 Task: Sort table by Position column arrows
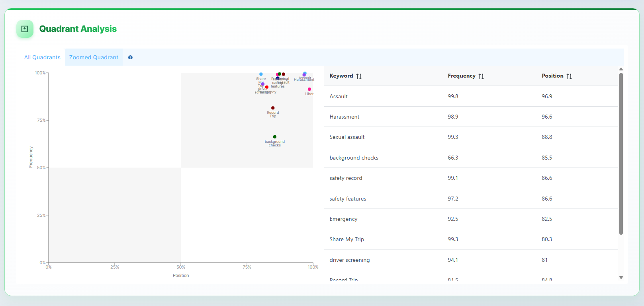(569, 76)
